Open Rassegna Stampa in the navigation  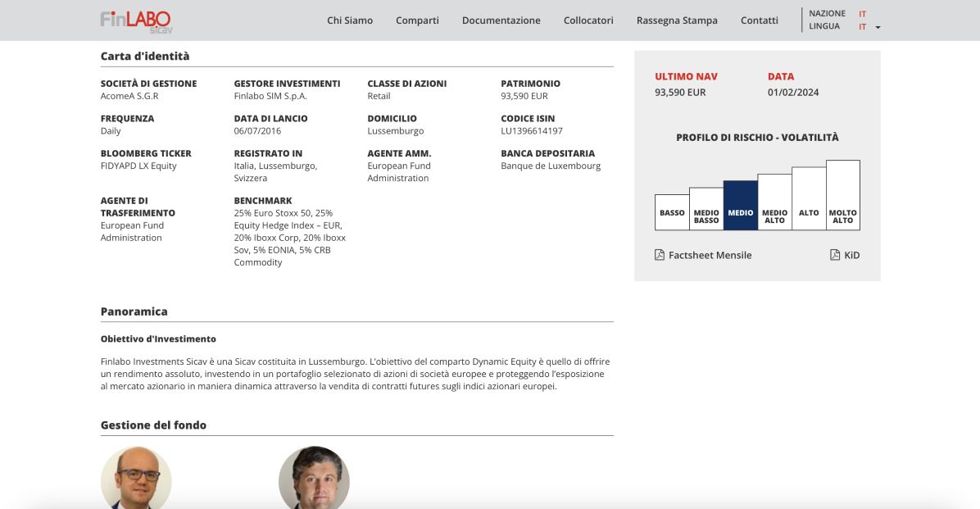coord(677,20)
